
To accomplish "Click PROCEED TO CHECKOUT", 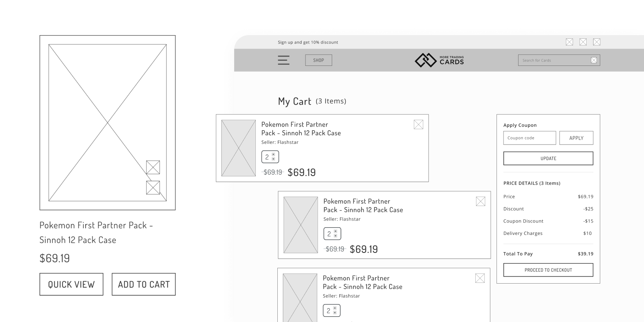I will click(548, 270).
